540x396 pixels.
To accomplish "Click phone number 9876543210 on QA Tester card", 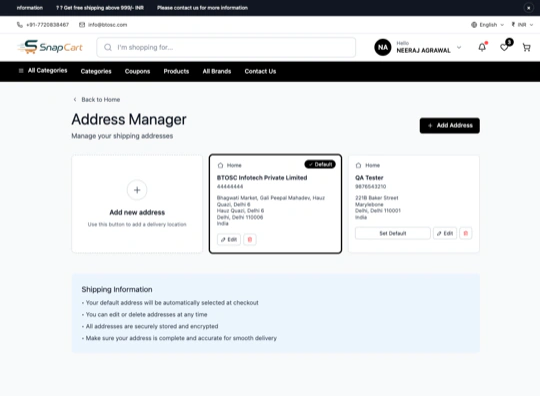I will [371, 187].
